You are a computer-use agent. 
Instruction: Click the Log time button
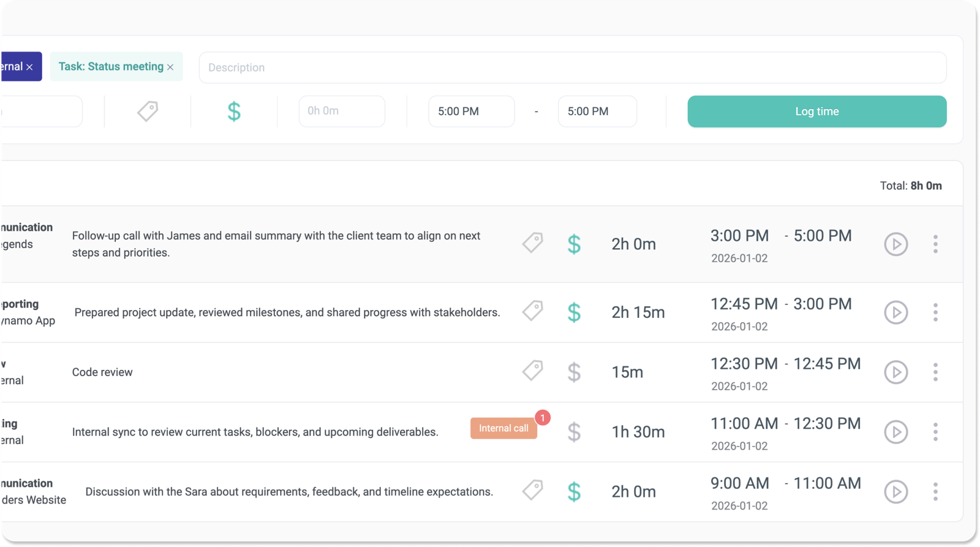(817, 111)
